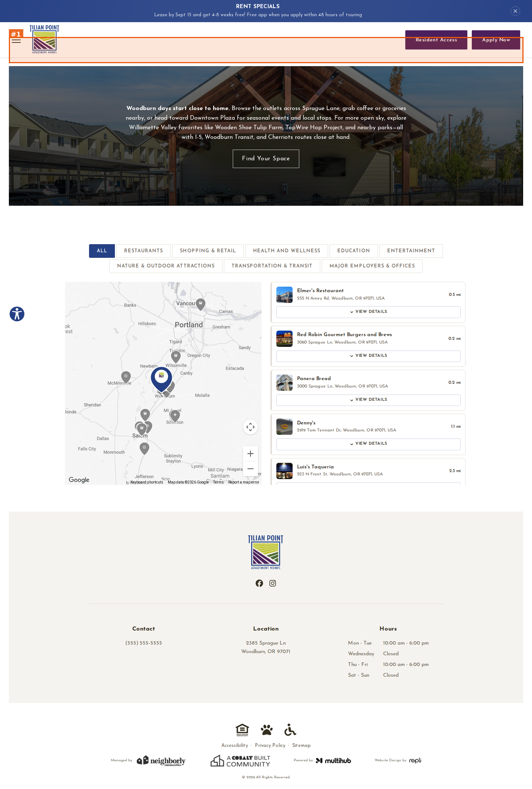The height and width of the screenshot is (789, 532).
Task: Click the Multihub logo
Action: pos(334,761)
